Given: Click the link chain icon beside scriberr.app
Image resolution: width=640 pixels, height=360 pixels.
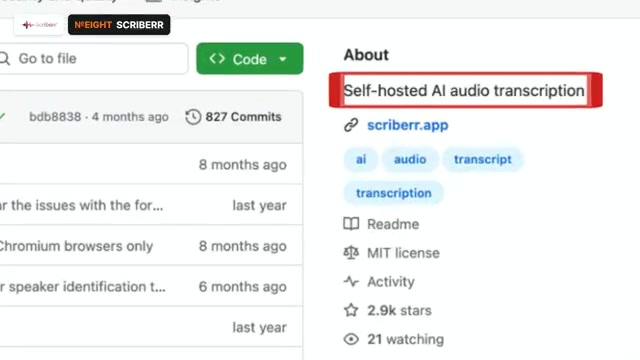Looking at the screenshot, I should pyautogui.click(x=351, y=125).
